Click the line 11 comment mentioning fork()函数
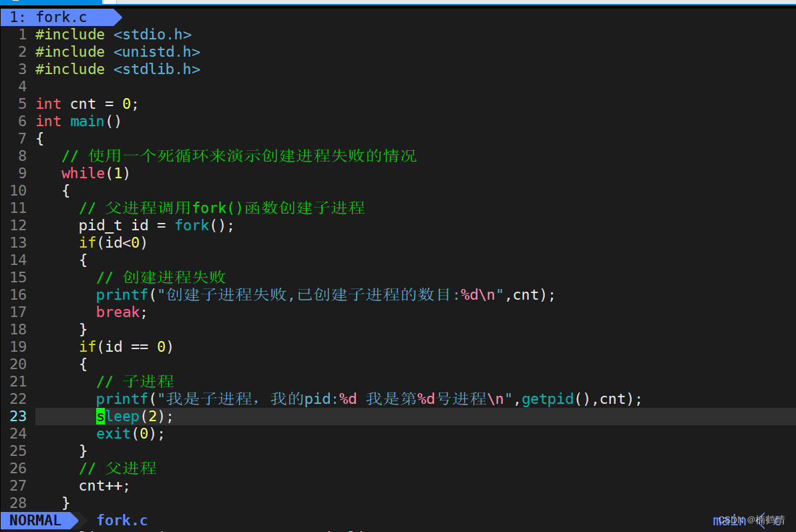 click(222, 208)
